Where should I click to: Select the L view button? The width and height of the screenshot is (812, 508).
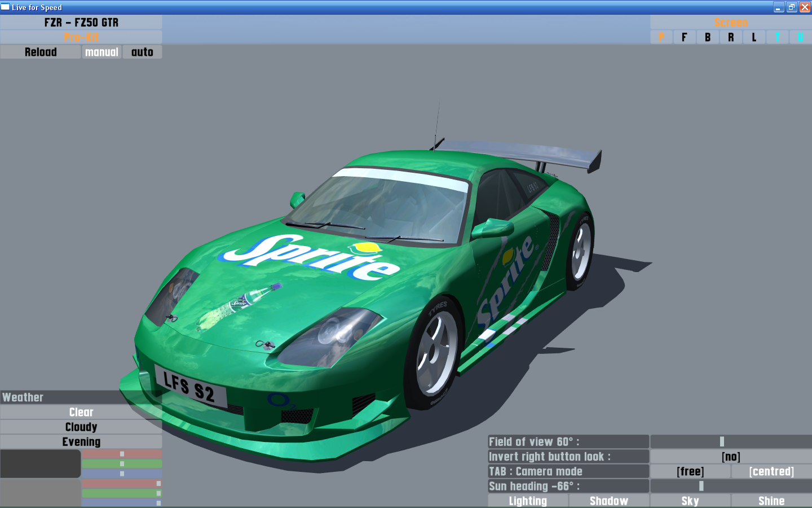pyautogui.click(x=754, y=37)
